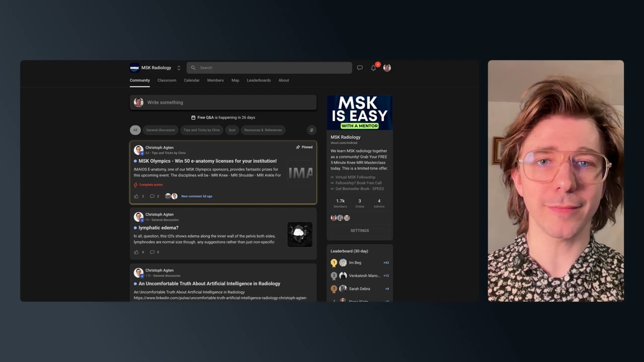Open the Virtual MSK Fellowship link
The height and width of the screenshot is (362, 644).
355,177
